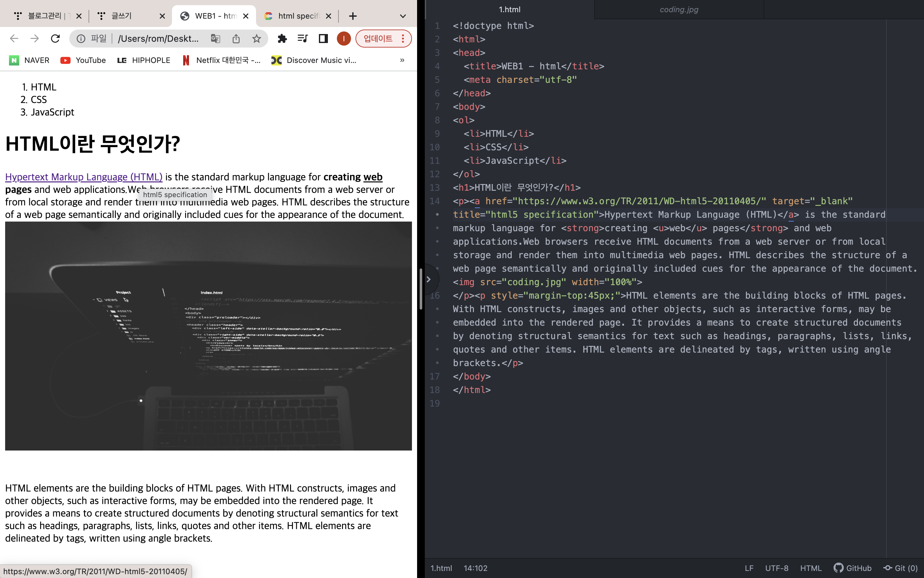
Task: Click the closing </html> tag in the editor
Action: pos(472,390)
